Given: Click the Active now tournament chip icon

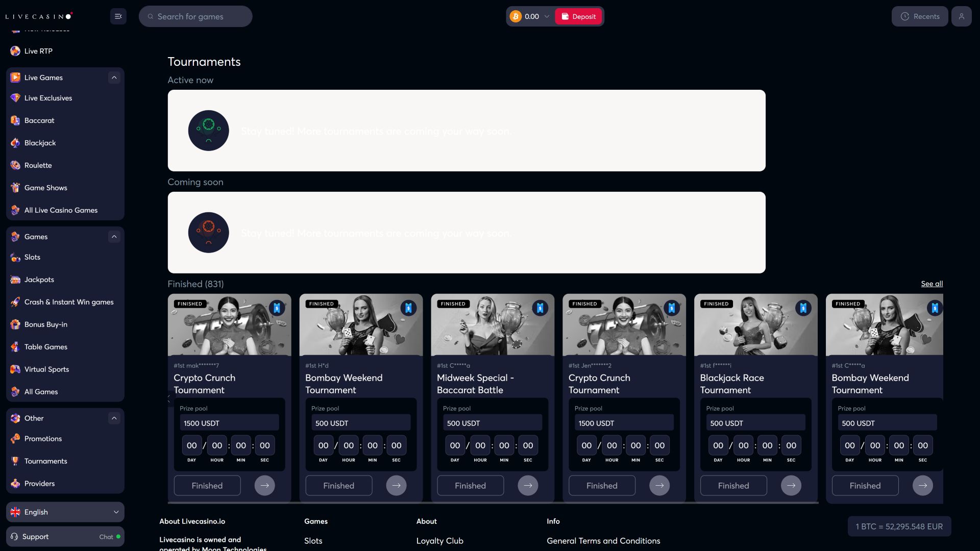Looking at the screenshot, I should click(208, 131).
